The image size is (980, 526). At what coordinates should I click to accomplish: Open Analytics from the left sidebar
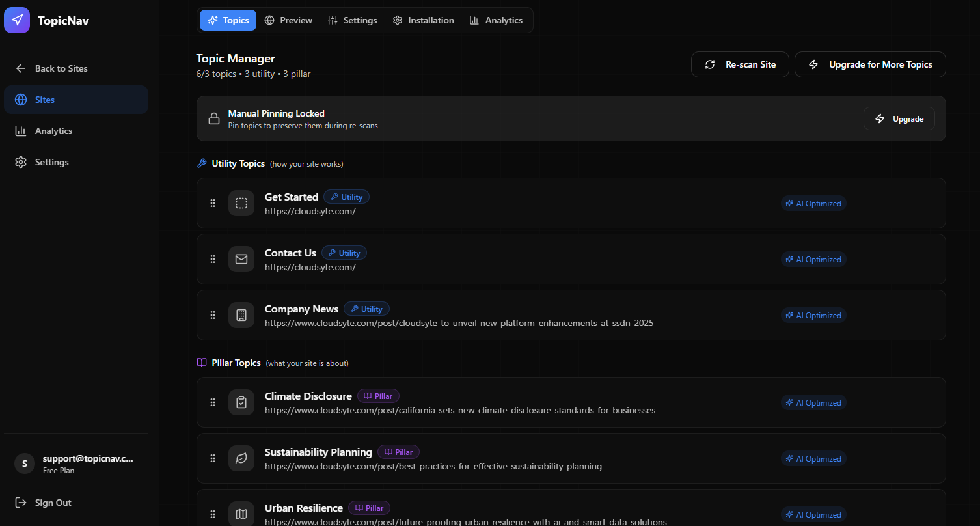pos(53,130)
